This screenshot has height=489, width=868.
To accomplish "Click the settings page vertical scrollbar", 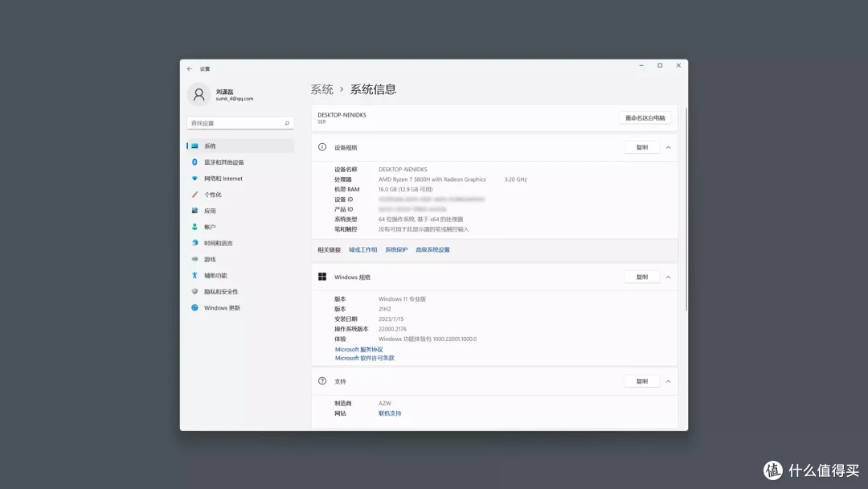I will click(x=686, y=209).
